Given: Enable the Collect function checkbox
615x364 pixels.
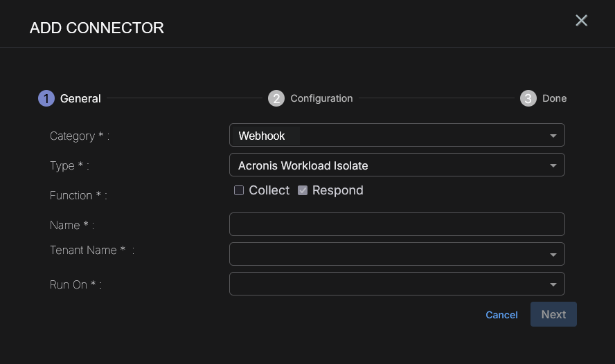Looking at the screenshot, I should click(x=239, y=190).
